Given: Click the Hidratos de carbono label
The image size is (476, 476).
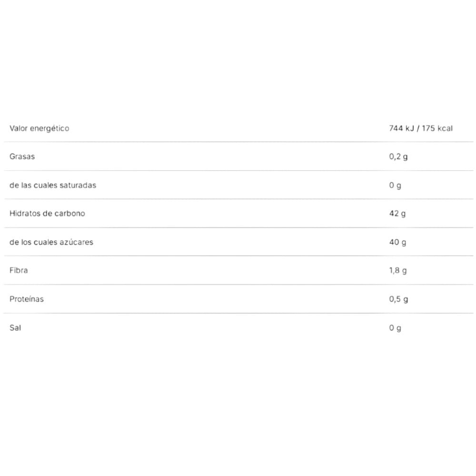Looking at the screenshot, I should tap(47, 213).
